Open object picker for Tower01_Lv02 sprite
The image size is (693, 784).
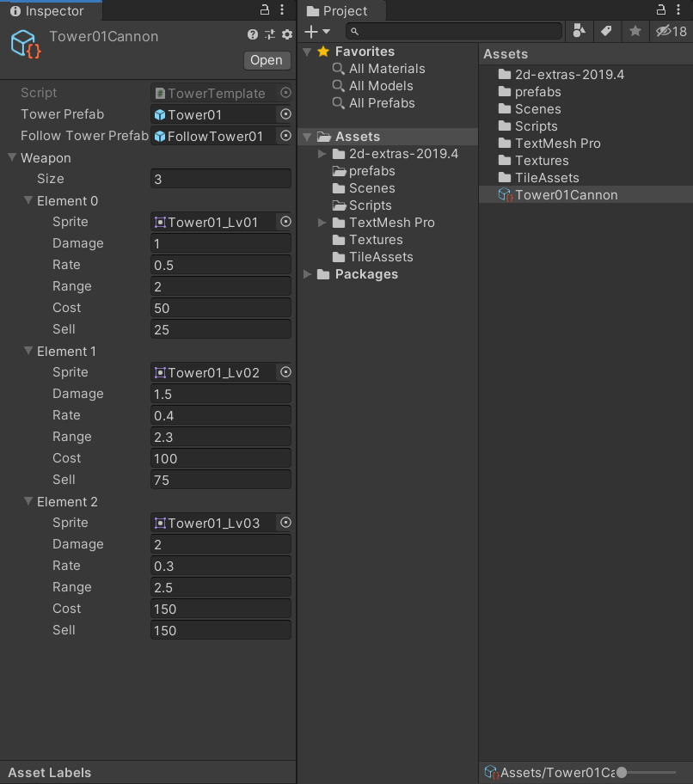coord(285,372)
